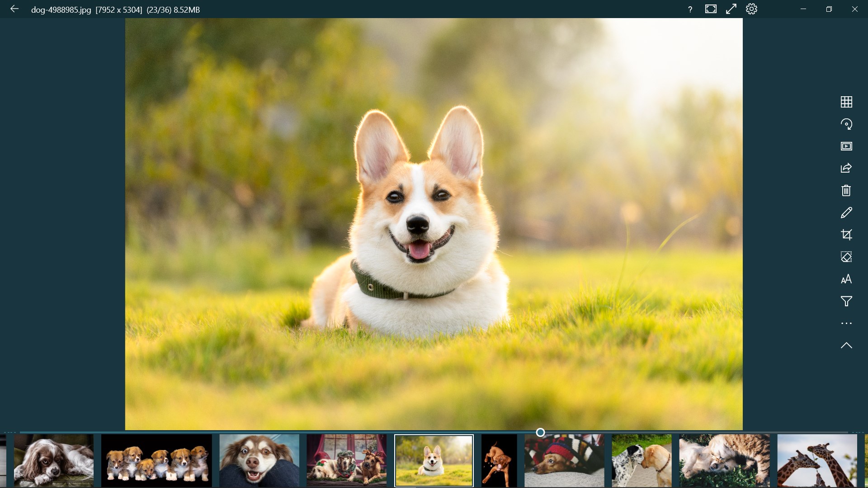
Task: Apply a filter effect
Action: click(847, 301)
